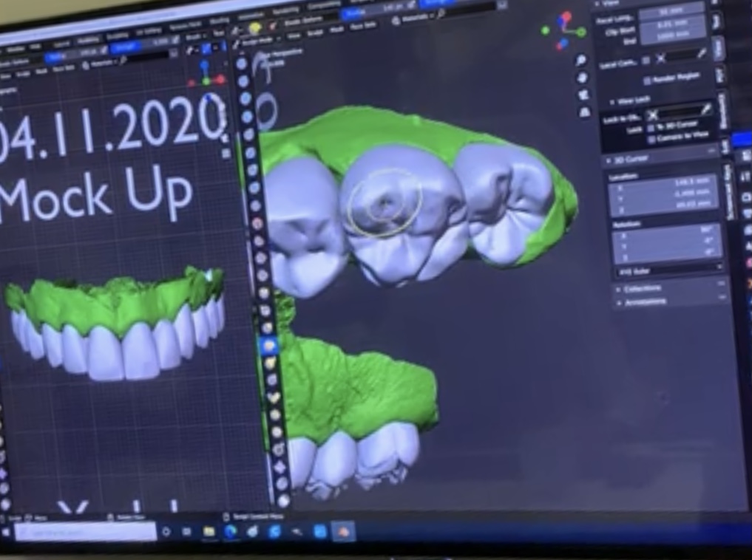The image size is (752, 560).
Task: Select the last sculpt tool in toolbar
Action: point(283,501)
